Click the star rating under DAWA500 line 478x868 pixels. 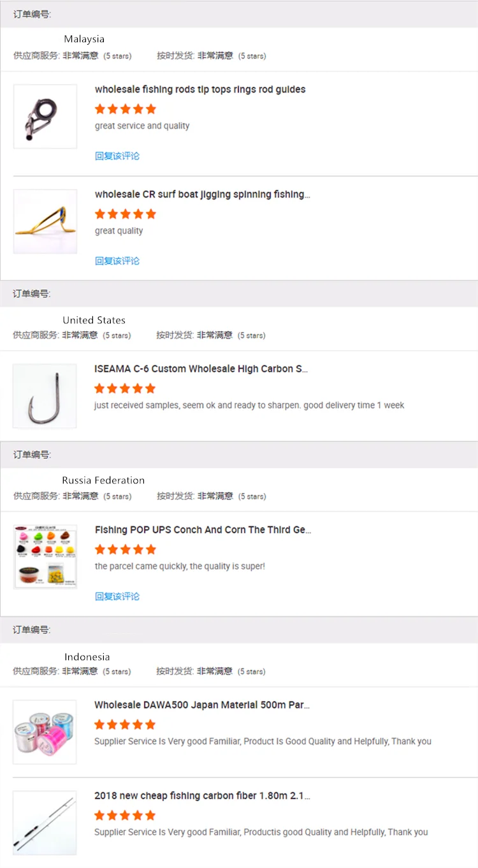(x=125, y=725)
